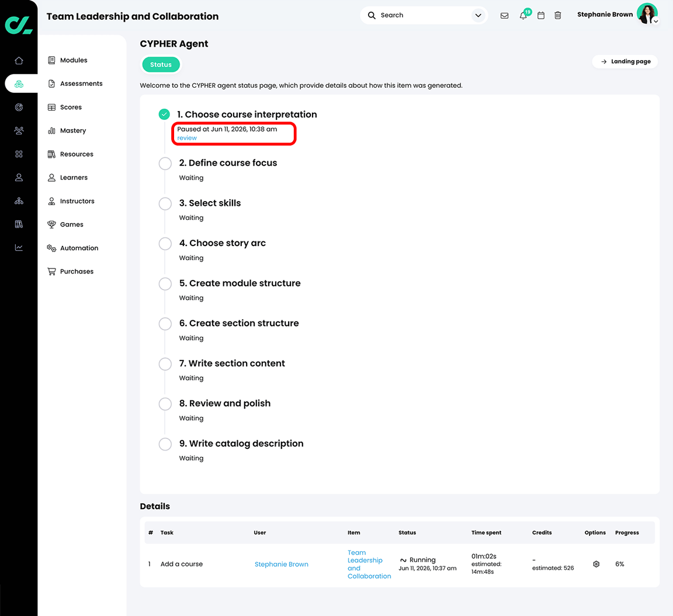
Task: Open the notifications bell icon
Action: pos(523,16)
